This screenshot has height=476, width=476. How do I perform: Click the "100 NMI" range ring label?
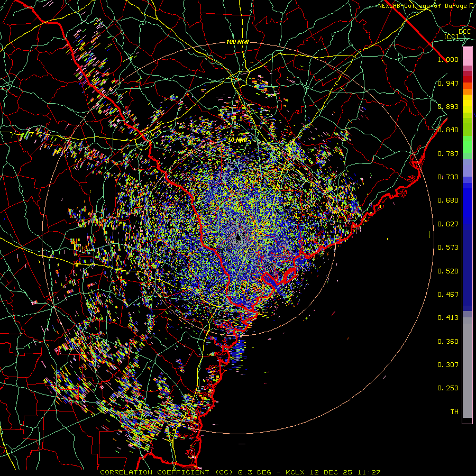pyautogui.click(x=237, y=42)
